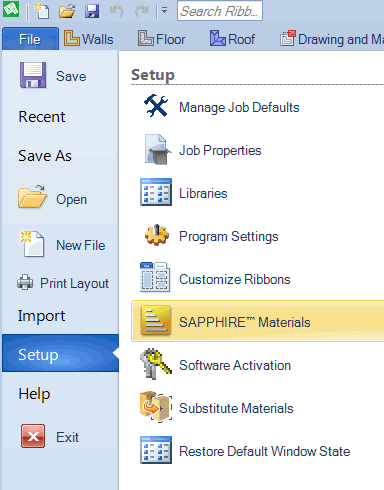The height and width of the screenshot is (490, 384).
Task: Open the Libraries icon
Action: pos(156,192)
